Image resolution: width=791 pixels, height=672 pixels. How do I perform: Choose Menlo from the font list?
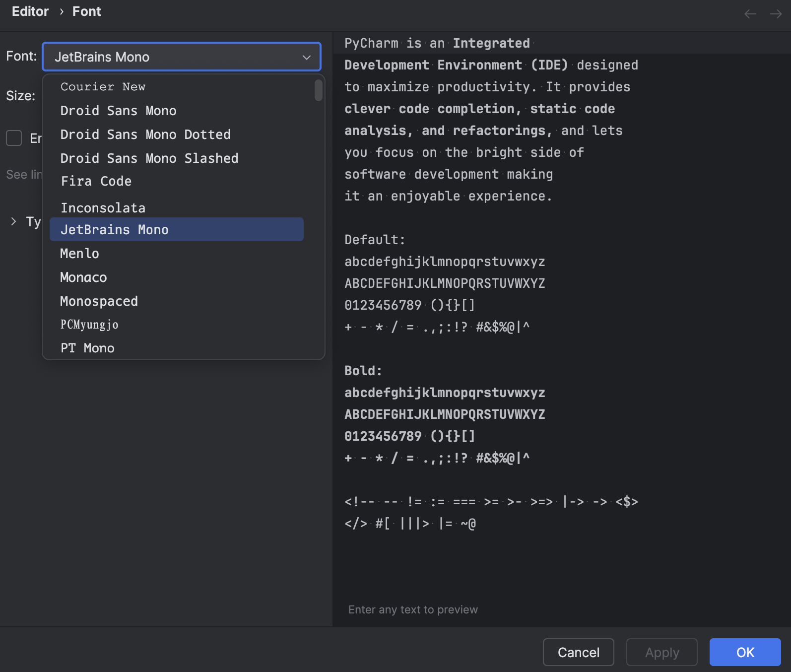(177, 254)
